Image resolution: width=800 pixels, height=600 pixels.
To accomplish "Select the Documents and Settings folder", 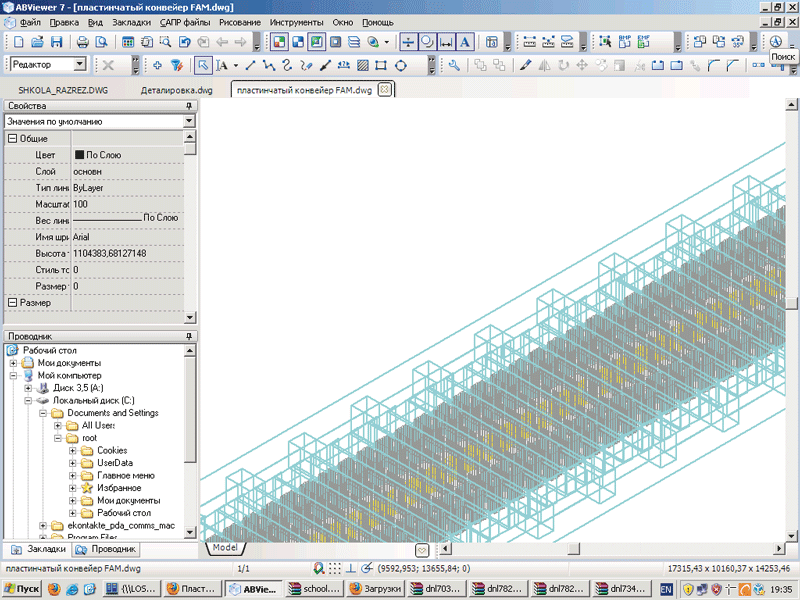I will [112, 413].
